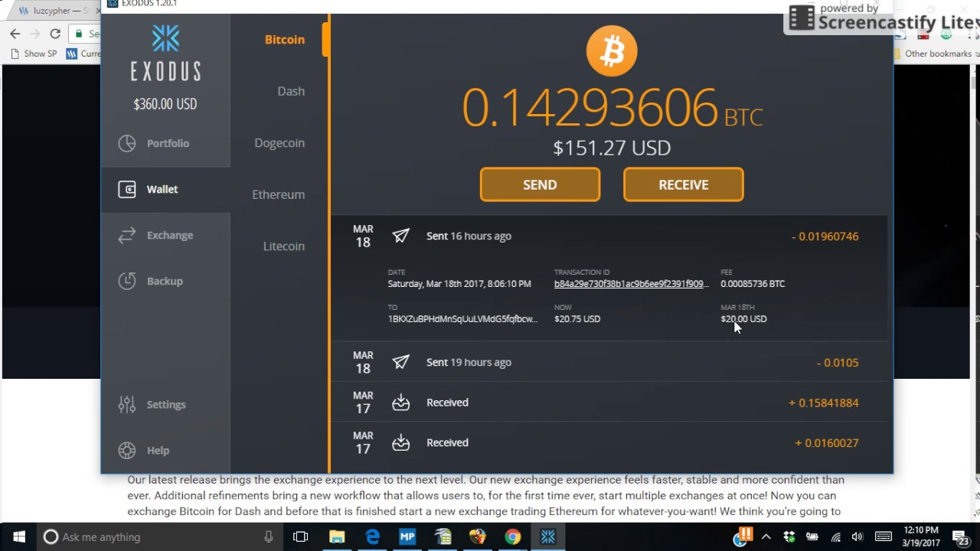
Task: Click the Exodus taskbar icon
Action: (548, 537)
